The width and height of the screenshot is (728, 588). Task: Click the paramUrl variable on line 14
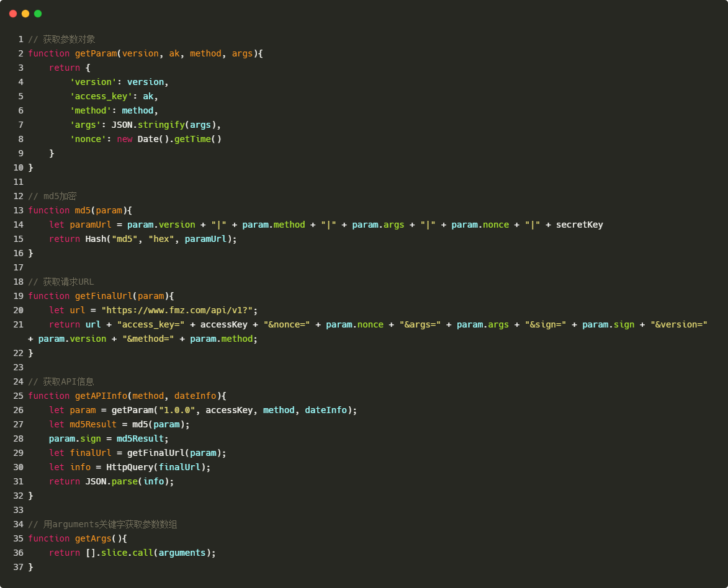[x=91, y=225]
